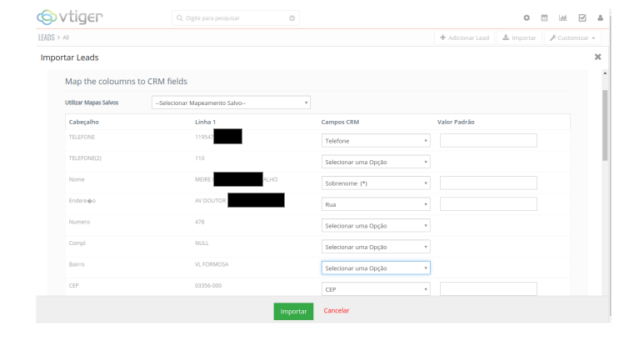Click the 'Cabeçalho' column header
This screenshot has width=644, height=341.
(x=84, y=122)
